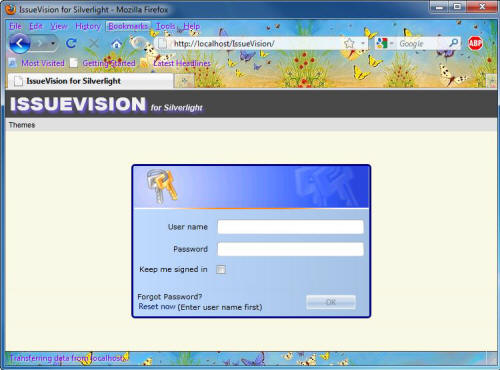Toggle the Keep me signed in checkbox
Viewport: 500px width, 370px height.
coord(221,269)
